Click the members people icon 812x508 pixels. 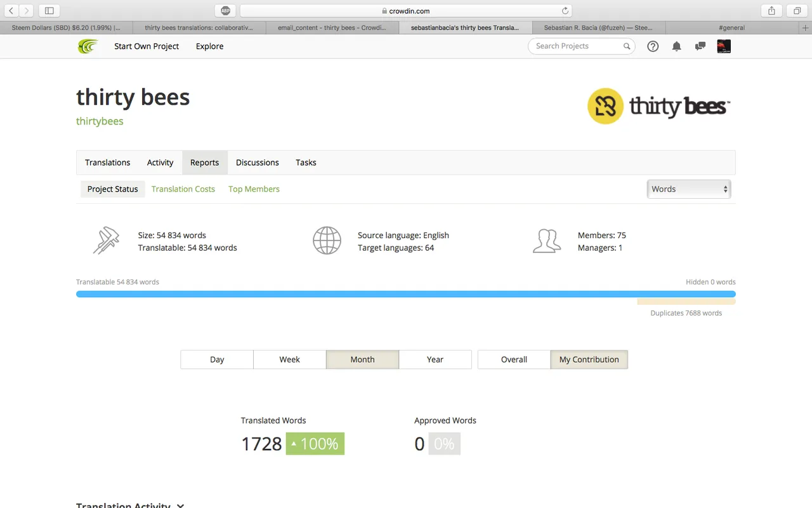[547, 241]
